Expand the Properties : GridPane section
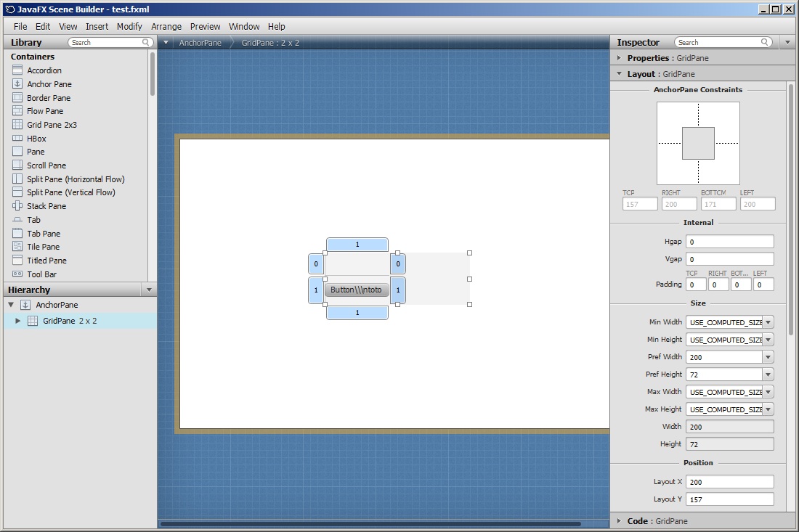The image size is (799, 532). coord(619,58)
